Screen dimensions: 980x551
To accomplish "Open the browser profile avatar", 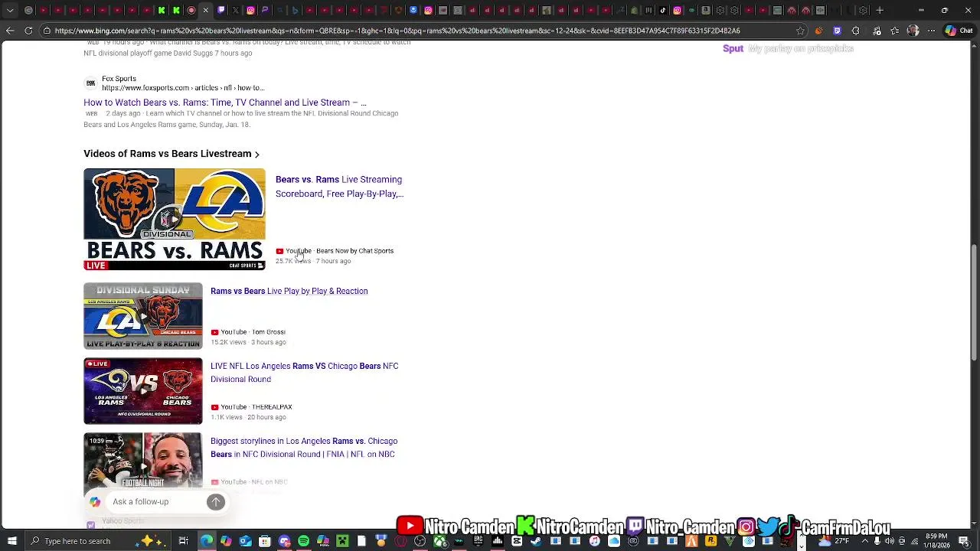I will [x=913, y=31].
